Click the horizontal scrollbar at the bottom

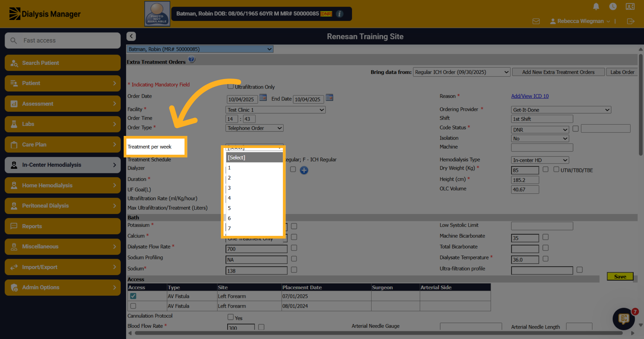coord(378,333)
